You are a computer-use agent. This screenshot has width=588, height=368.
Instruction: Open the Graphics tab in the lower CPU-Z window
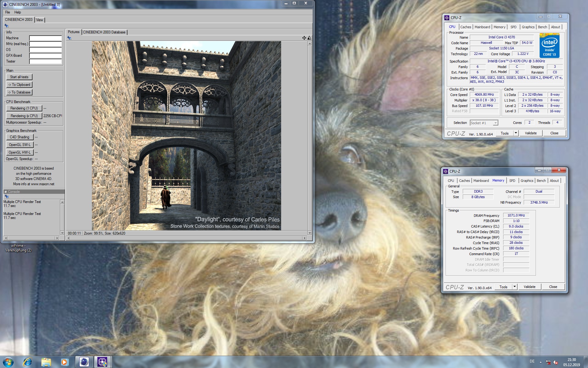coord(527,181)
